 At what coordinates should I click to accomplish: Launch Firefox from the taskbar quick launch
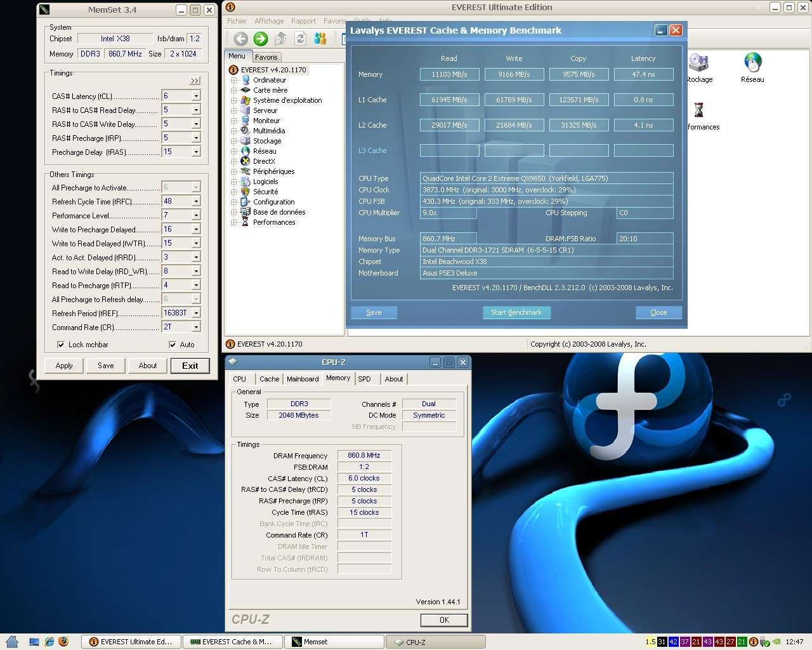point(63,642)
